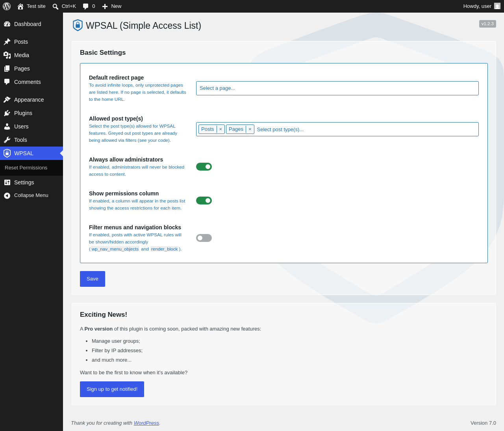Remove the Posts tag from allowed types
Viewport: 504px width, 431px height.
click(x=220, y=129)
